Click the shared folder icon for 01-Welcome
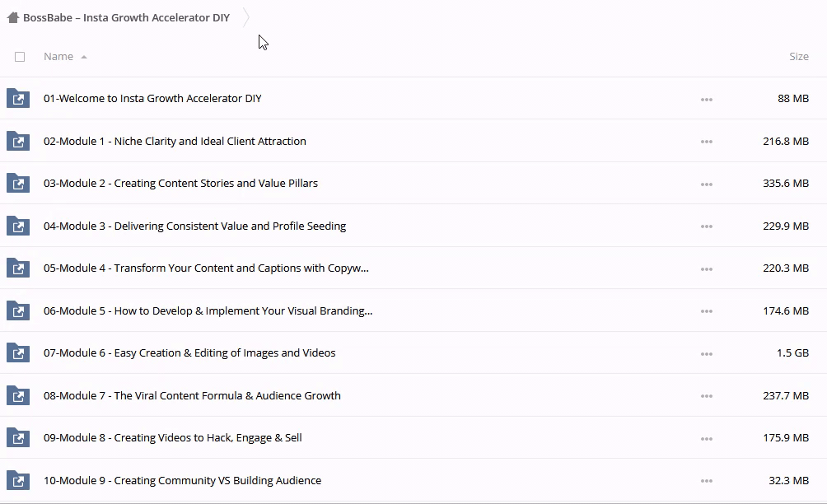The image size is (827, 504). coord(18,99)
